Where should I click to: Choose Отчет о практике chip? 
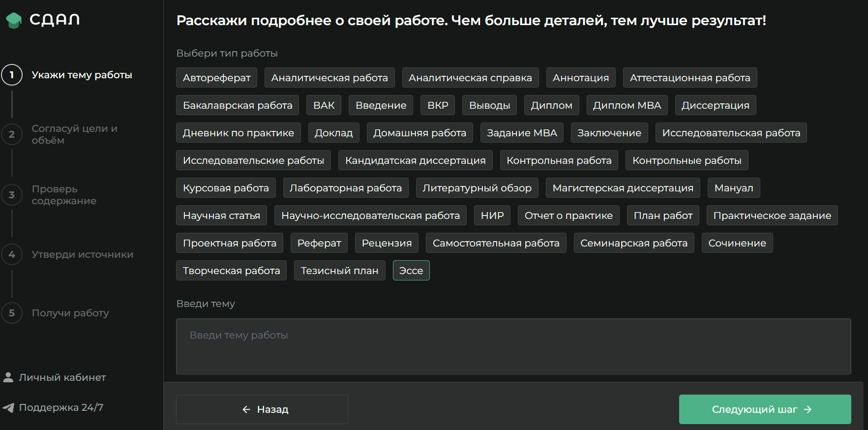569,215
